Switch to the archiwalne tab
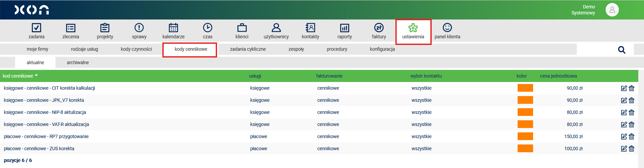Screen dimensions: 644x168 [78, 62]
